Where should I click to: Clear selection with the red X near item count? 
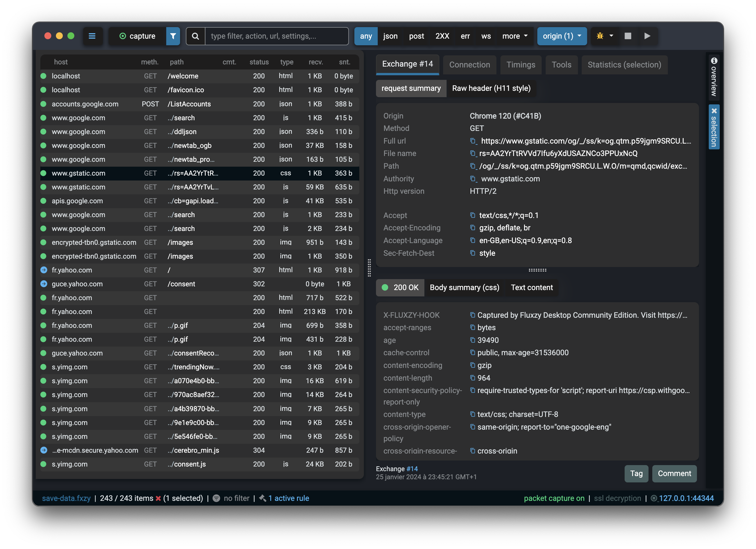pos(158,498)
